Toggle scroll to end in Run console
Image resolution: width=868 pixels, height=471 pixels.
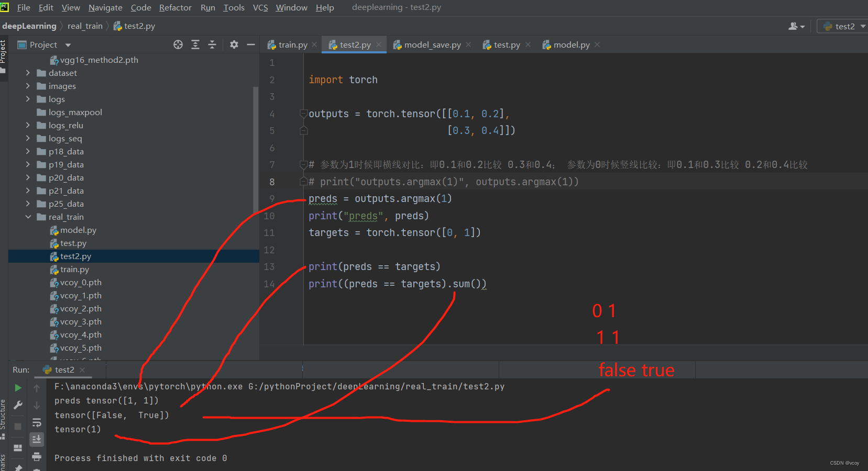(37, 439)
